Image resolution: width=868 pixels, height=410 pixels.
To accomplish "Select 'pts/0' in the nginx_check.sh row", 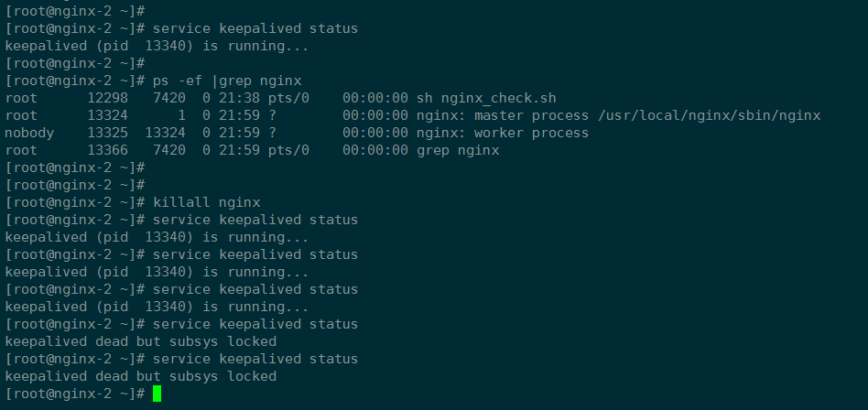I will [x=288, y=99].
